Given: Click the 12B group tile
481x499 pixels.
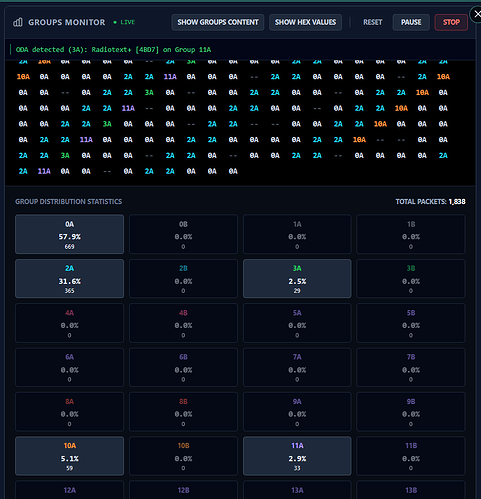Looking at the screenshot, I should tap(183, 490).
